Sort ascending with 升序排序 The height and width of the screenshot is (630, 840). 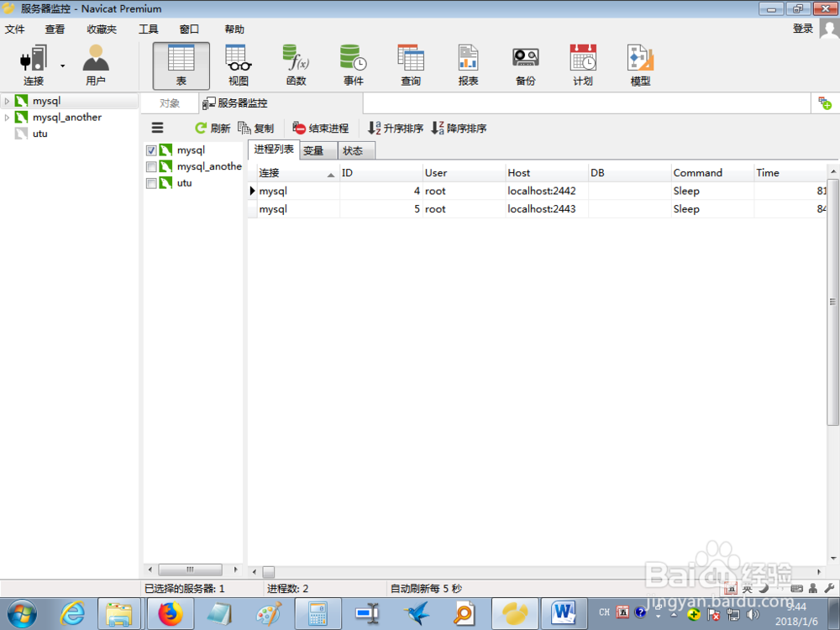(x=396, y=128)
